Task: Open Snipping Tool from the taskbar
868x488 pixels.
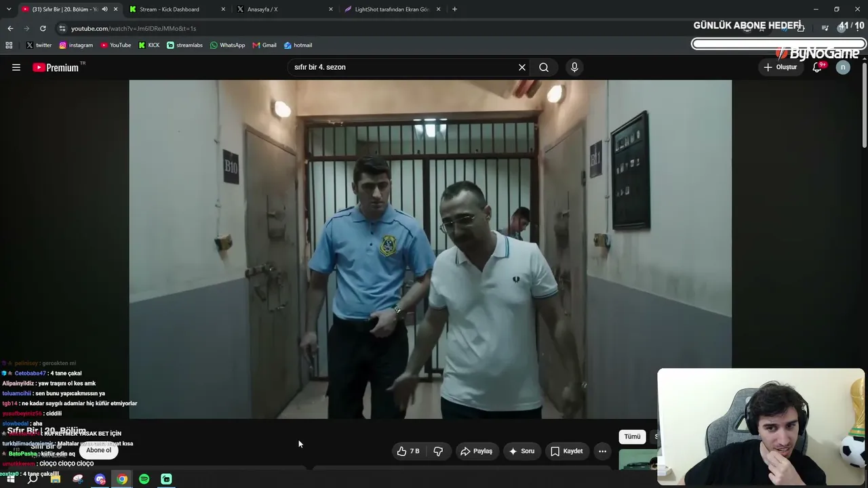Action: pos(78,479)
